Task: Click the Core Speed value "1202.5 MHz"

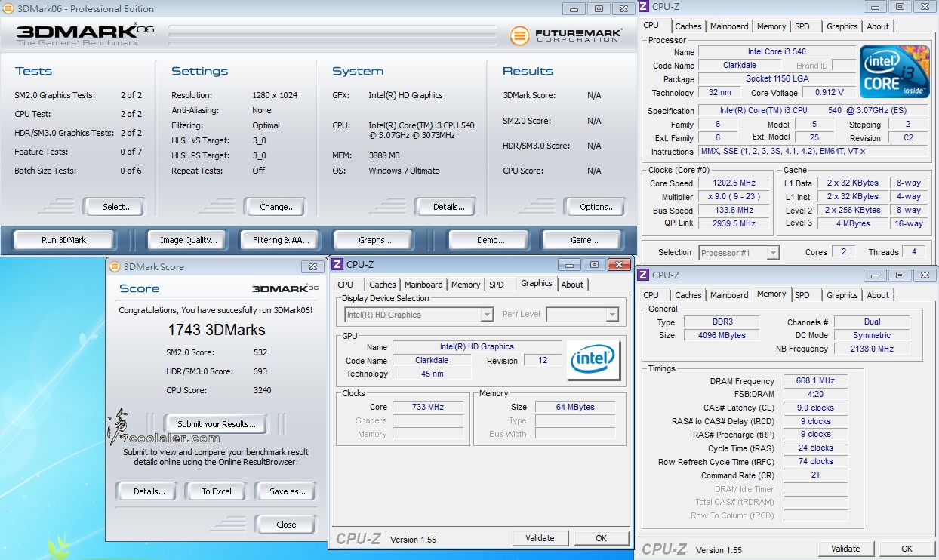Action: pos(734,183)
